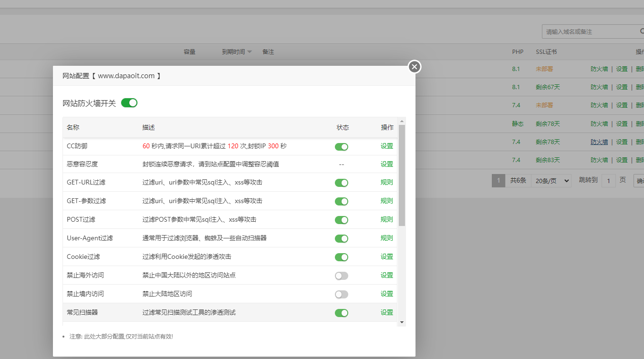The width and height of the screenshot is (644, 359).
Task: Click the sort arrow beside 到期时间
Action: click(249, 52)
